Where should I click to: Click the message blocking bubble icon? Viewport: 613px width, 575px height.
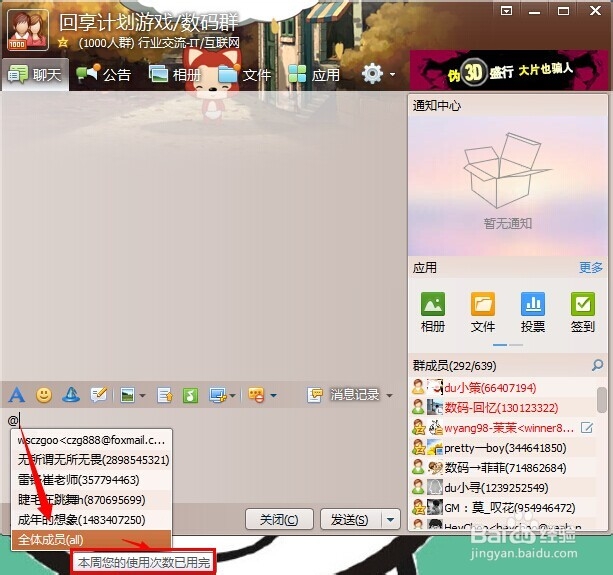coord(256,395)
